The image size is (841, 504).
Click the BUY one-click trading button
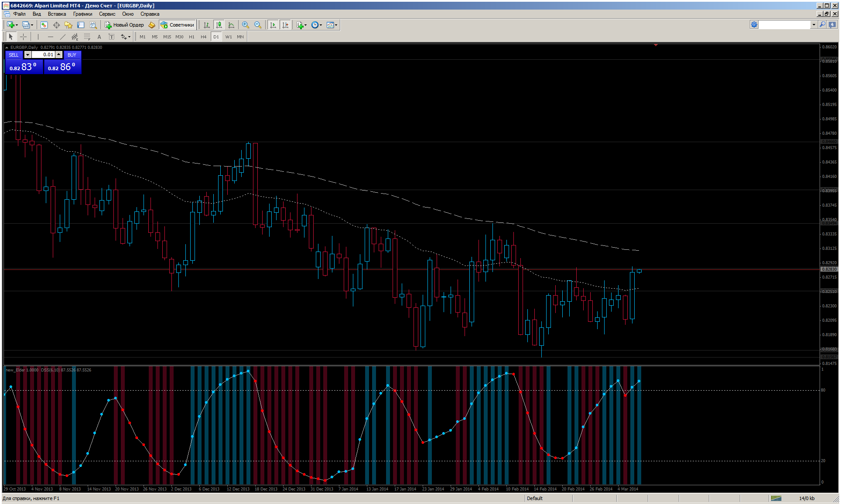coord(72,55)
